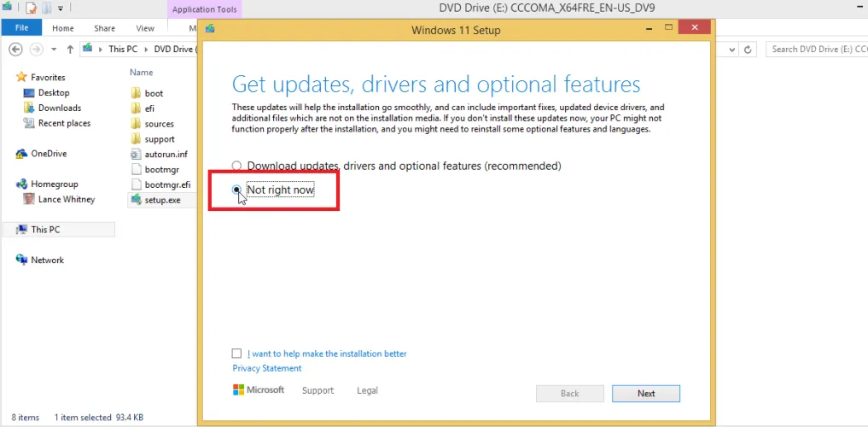Click the New folder icon in quick access toolbar
The height and width of the screenshot is (427, 868).
point(47,9)
